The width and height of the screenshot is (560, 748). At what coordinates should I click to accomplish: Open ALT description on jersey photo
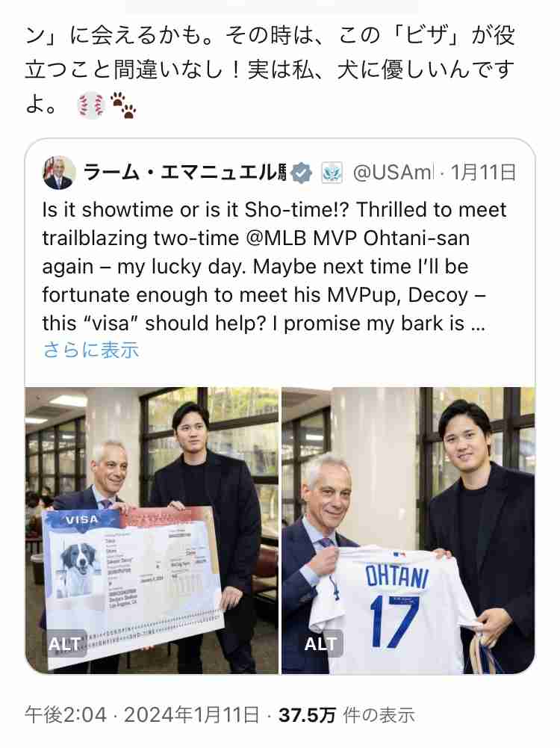[x=321, y=644]
